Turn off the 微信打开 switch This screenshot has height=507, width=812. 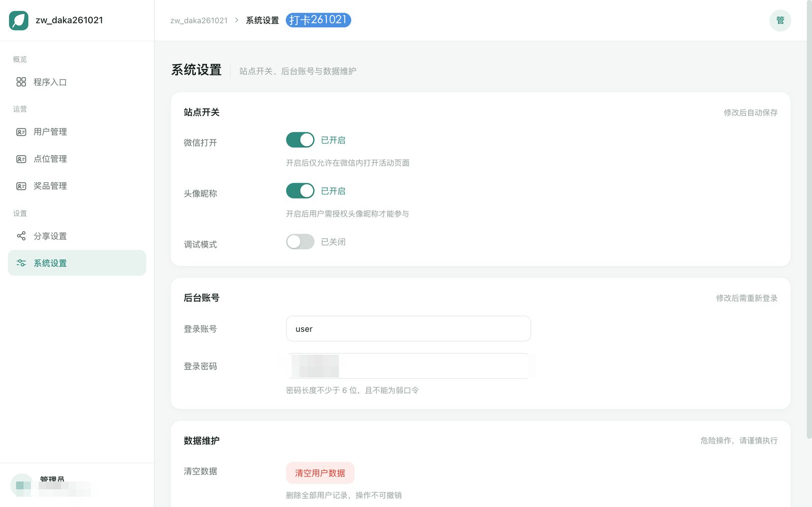[300, 140]
